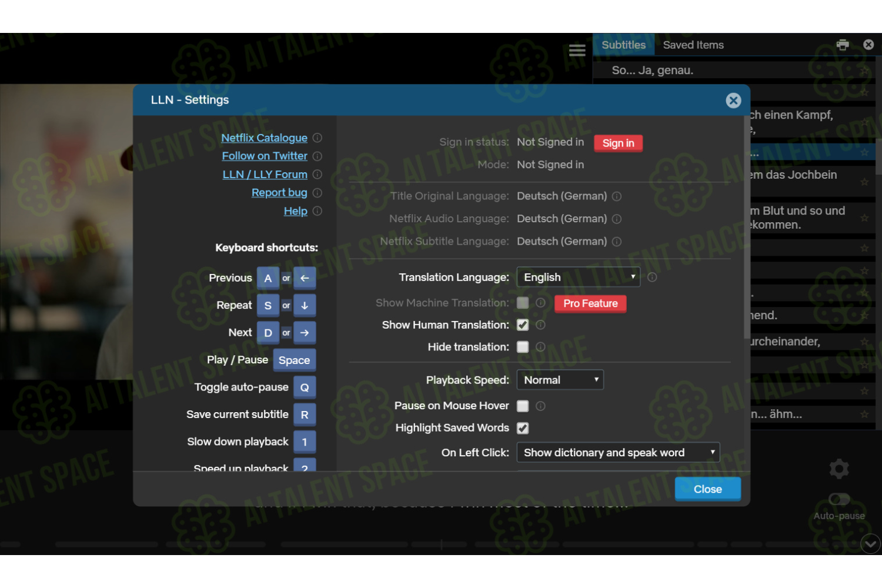Click the right arrow key for Next
Image resolution: width=882 pixels, height=588 pixels.
point(305,333)
